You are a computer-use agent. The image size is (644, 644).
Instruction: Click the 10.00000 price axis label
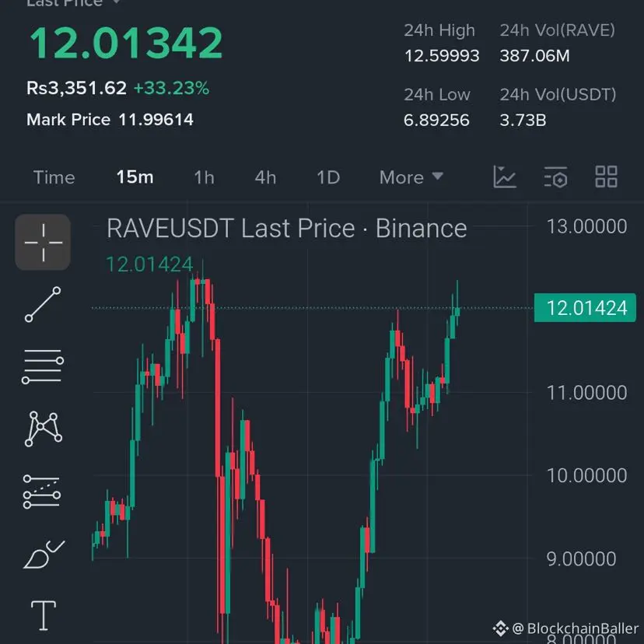(x=587, y=475)
